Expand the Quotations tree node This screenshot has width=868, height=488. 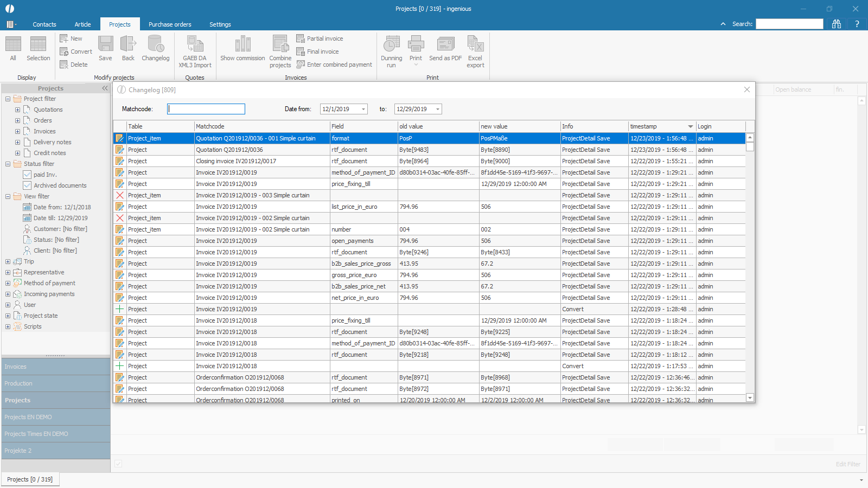17,110
